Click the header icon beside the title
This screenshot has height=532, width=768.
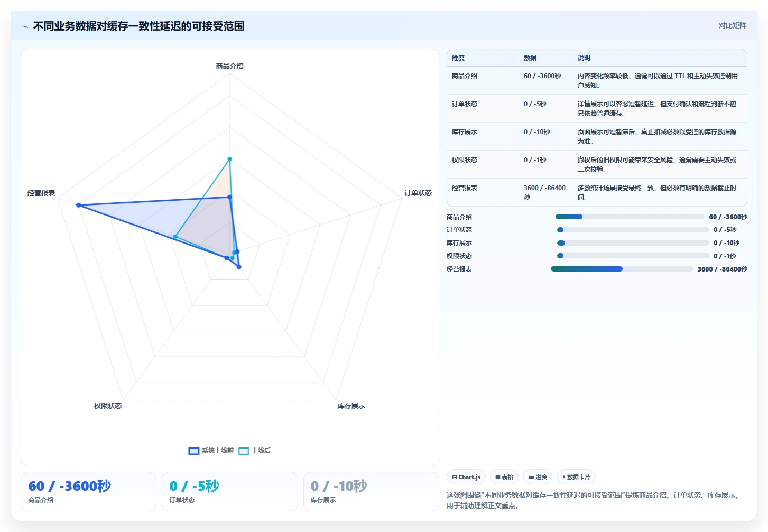coord(25,26)
